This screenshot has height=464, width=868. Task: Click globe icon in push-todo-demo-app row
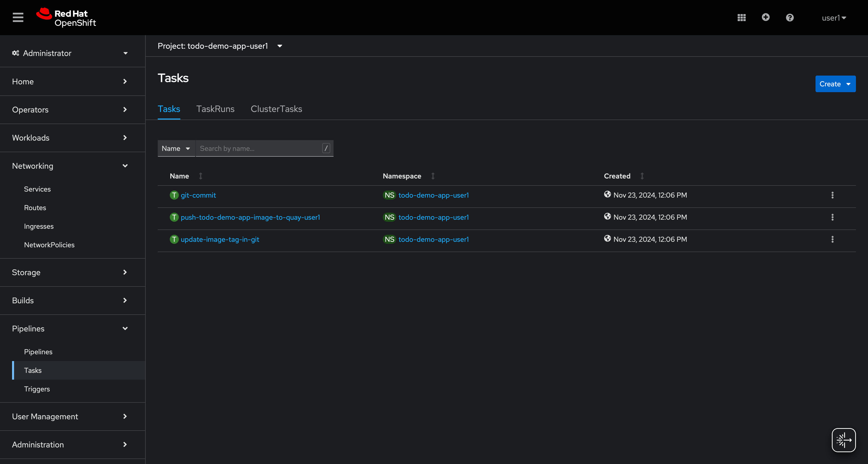(607, 216)
